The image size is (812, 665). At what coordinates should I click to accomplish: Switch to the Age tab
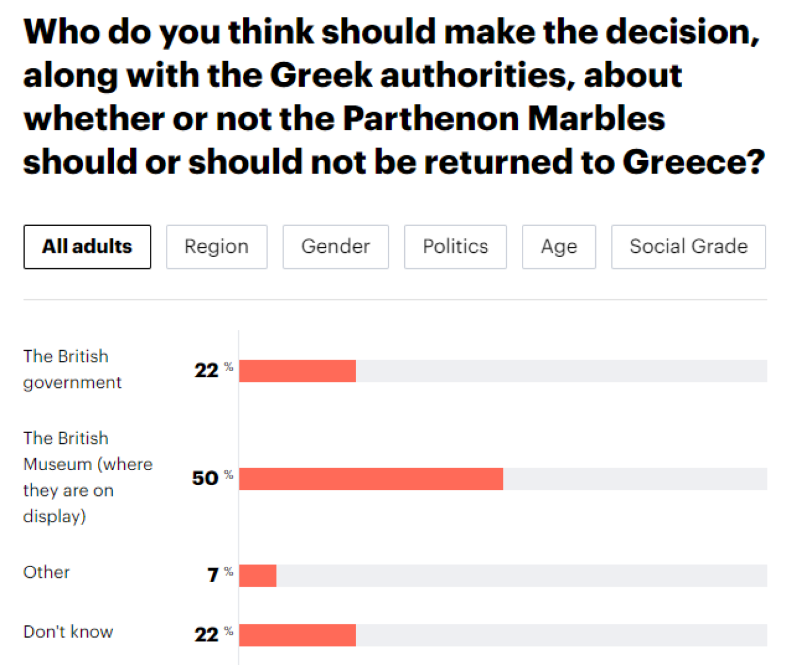pos(559,247)
